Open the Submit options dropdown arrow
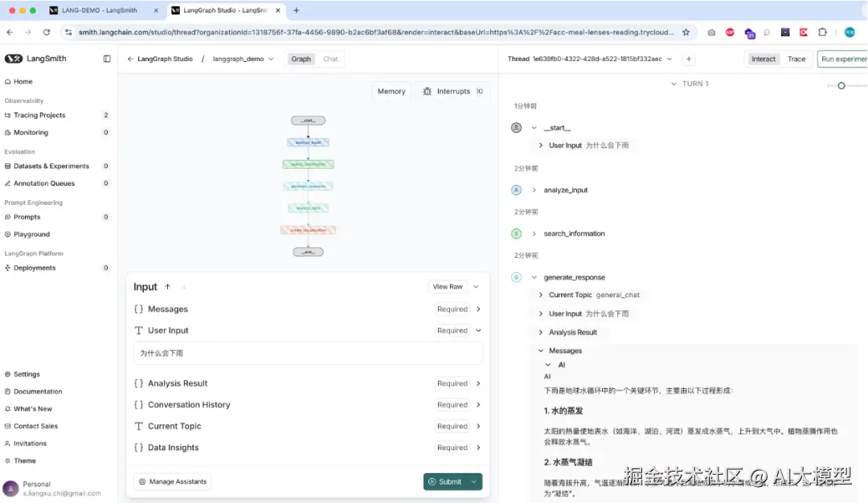The image size is (868, 503). coord(474,481)
